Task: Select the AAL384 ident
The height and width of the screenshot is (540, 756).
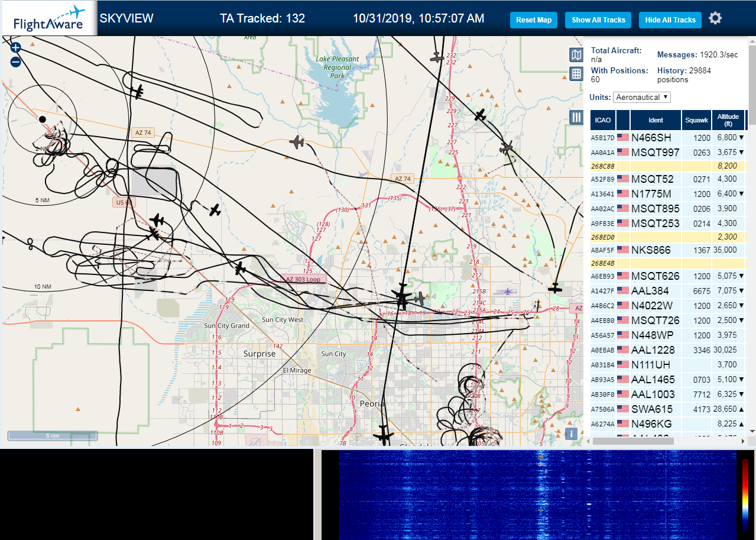Action: [x=650, y=290]
